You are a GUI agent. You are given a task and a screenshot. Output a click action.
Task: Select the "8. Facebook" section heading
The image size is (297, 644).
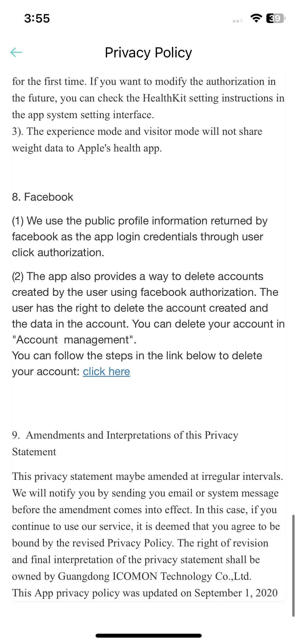coord(43,197)
